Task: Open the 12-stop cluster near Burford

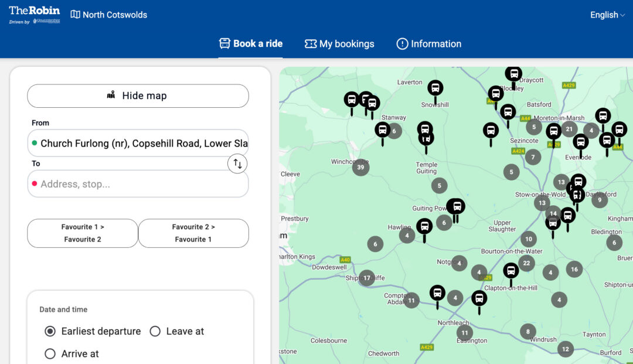Action: pos(566,349)
